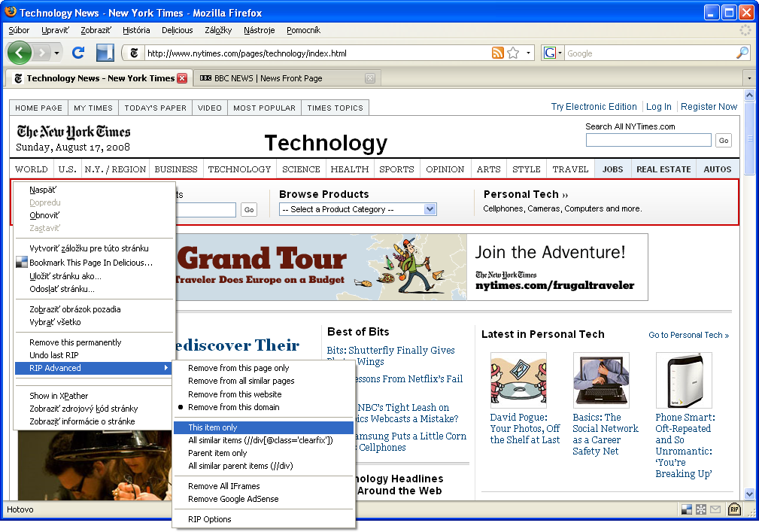Close the BBC NEWS tab

(370, 78)
